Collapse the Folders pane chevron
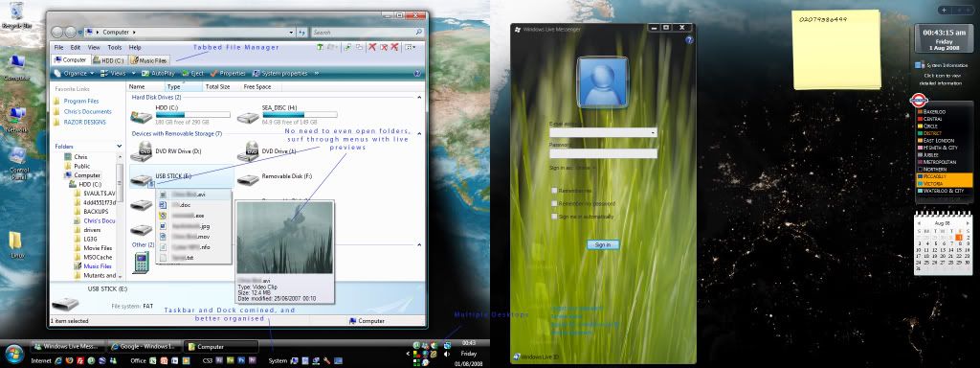This screenshot has width=980, height=368. pos(119,146)
